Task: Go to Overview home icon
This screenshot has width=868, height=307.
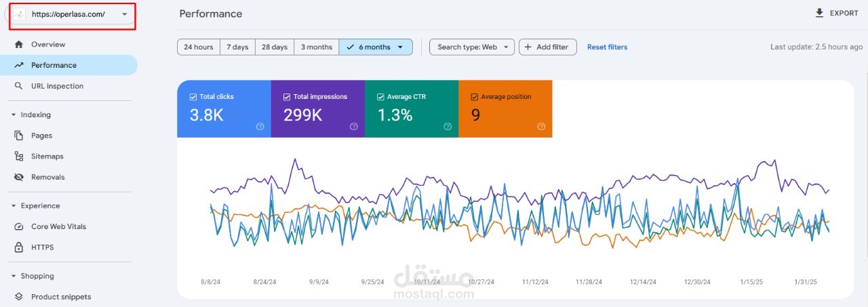Action: point(18,45)
